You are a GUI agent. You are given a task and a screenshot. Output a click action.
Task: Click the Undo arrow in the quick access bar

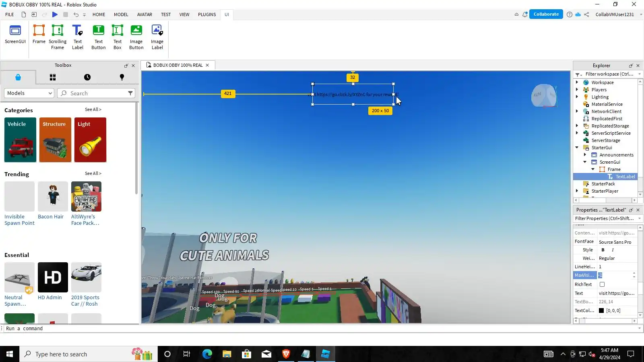click(x=76, y=14)
